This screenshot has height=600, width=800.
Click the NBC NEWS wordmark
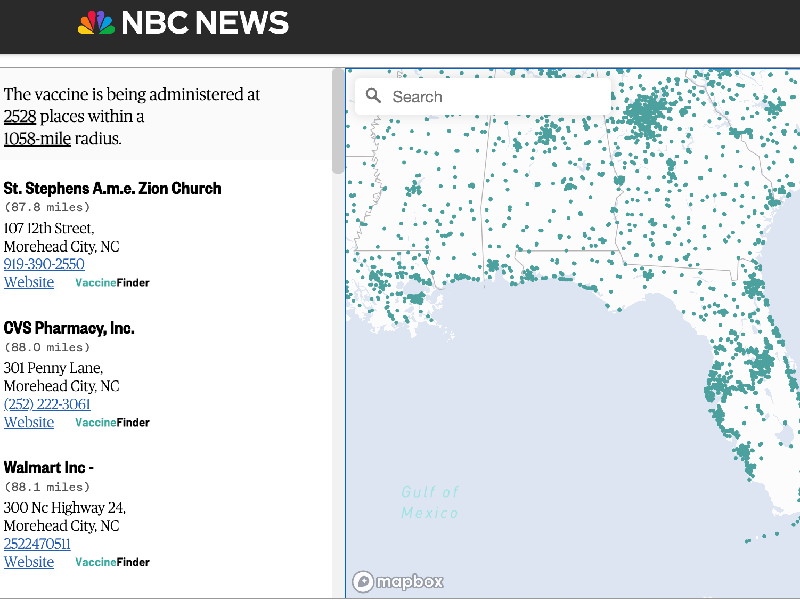205,23
